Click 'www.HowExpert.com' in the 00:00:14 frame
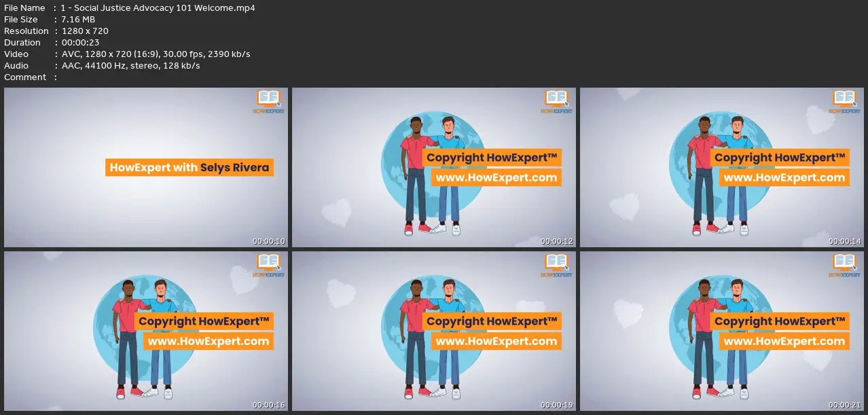The image size is (868, 415). click(x=784, y=178)
